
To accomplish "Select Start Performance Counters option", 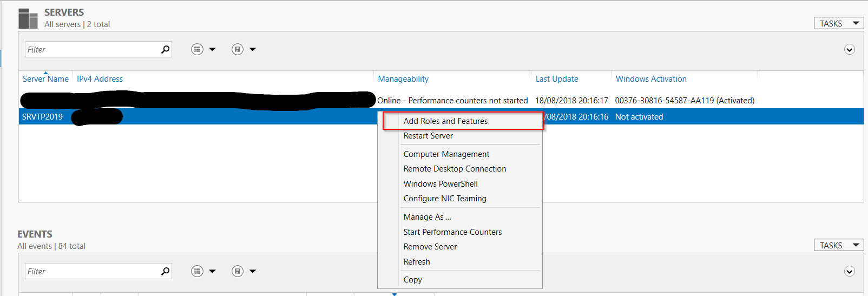I will point(452,232).
